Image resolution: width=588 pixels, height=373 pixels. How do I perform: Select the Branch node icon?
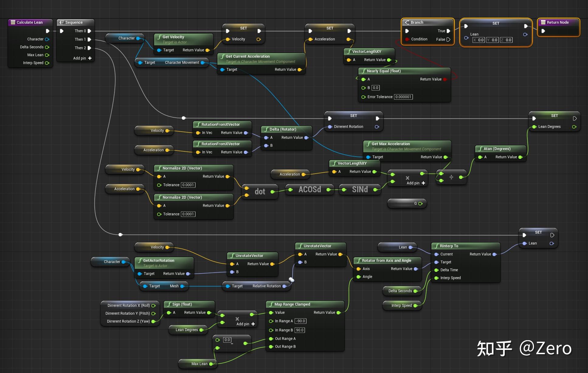407,22
